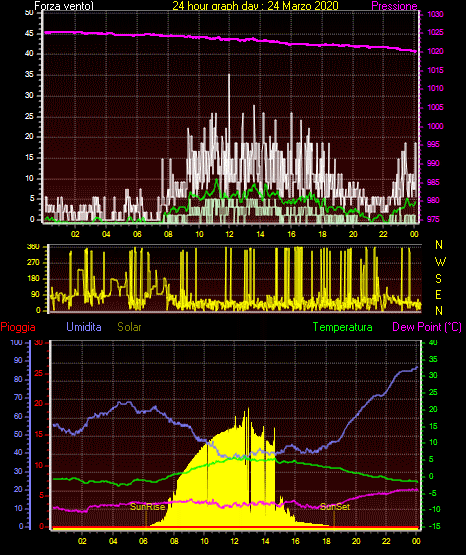Click pressure axis value 995
The image size is (466, 555).
click(x=433, y=144)
